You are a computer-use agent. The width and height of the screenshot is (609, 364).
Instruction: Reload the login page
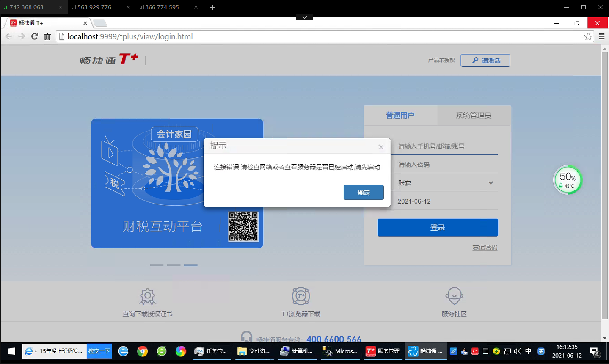[35, 36]
